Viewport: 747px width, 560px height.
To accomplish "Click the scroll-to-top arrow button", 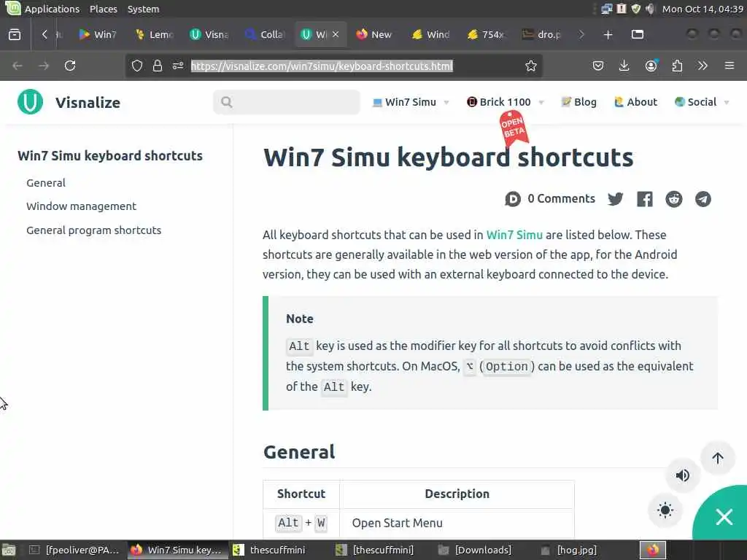I will point(718,458).
